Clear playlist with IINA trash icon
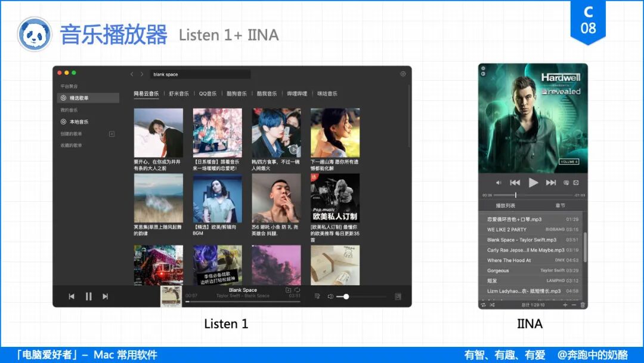644x363 pixels. coord(583,305)
